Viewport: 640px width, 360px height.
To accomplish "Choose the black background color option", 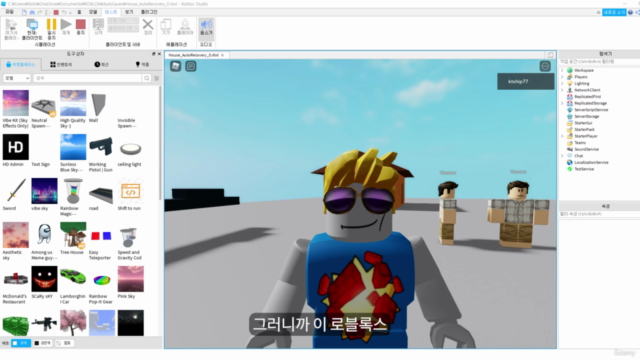I will click(42, 343).
